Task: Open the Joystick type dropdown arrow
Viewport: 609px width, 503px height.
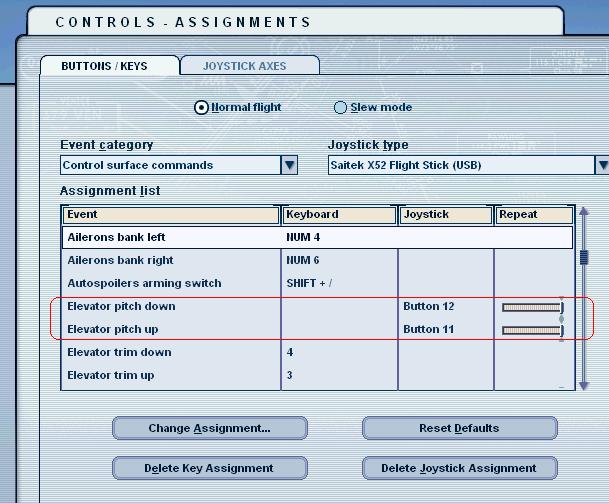Action: coord(602,165)
